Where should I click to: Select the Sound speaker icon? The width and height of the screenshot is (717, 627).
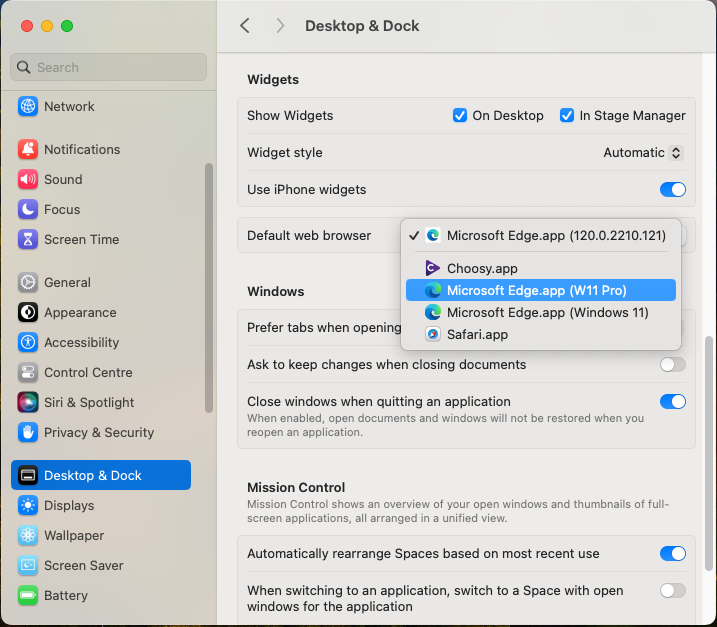coord(28,180)
